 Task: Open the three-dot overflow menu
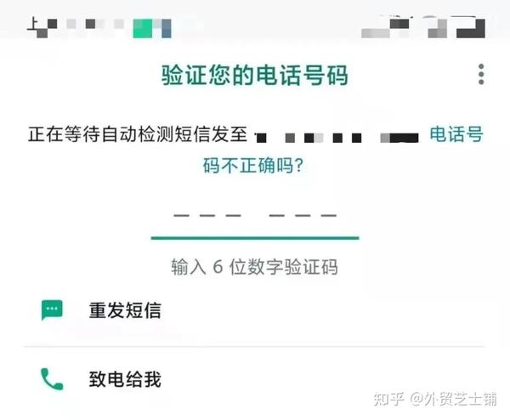(481, 75)
